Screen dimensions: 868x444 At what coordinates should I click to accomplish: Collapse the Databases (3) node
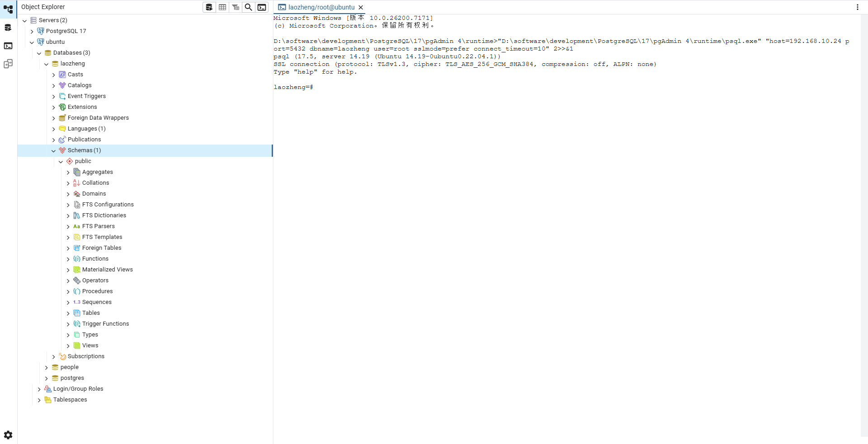click(x=39, y=53)
